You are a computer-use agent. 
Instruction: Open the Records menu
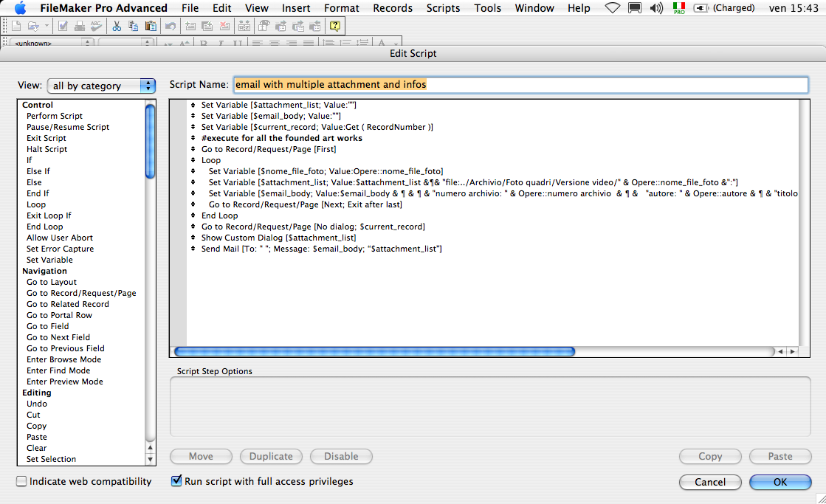(x=393, y=8)
